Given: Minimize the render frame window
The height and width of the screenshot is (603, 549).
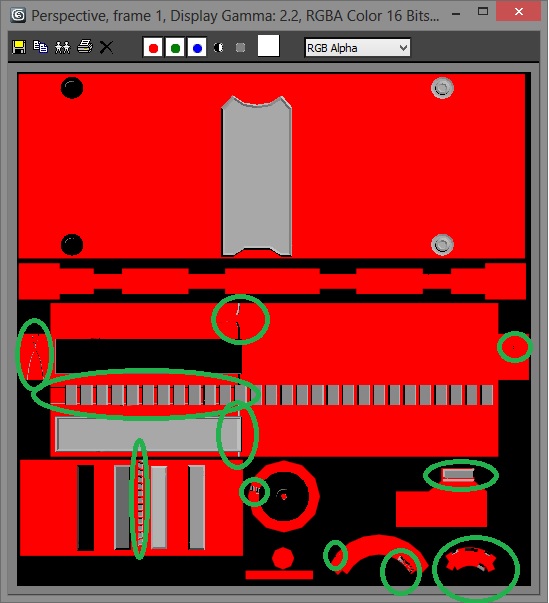Looking at the screenshot, I should pos(456,14).
